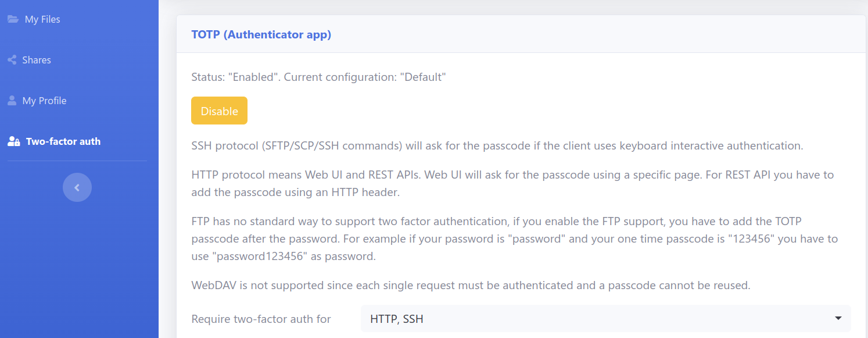Go to My Profile
The height and width of the screenshot is (338, 868).
[x=44, y=100]
